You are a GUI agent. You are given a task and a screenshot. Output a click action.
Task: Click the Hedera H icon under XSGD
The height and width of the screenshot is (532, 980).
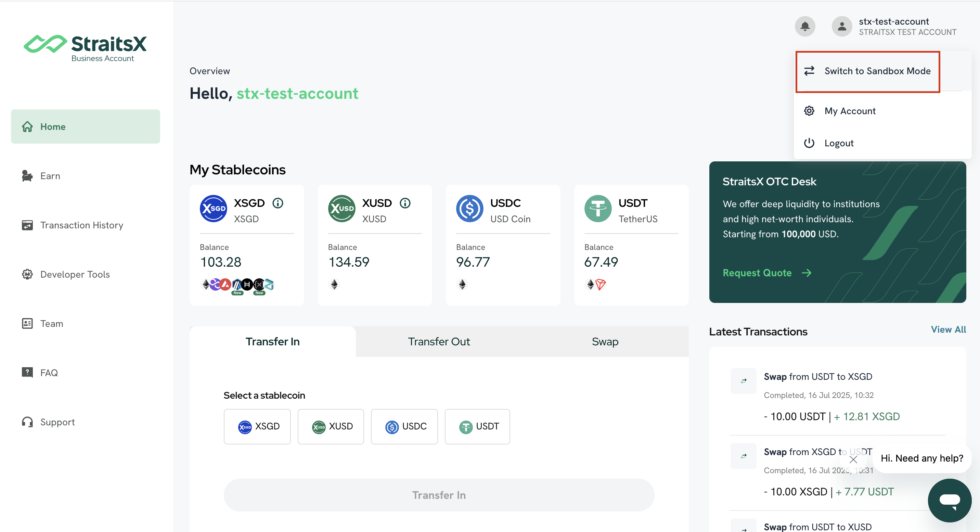click(247, 284)
